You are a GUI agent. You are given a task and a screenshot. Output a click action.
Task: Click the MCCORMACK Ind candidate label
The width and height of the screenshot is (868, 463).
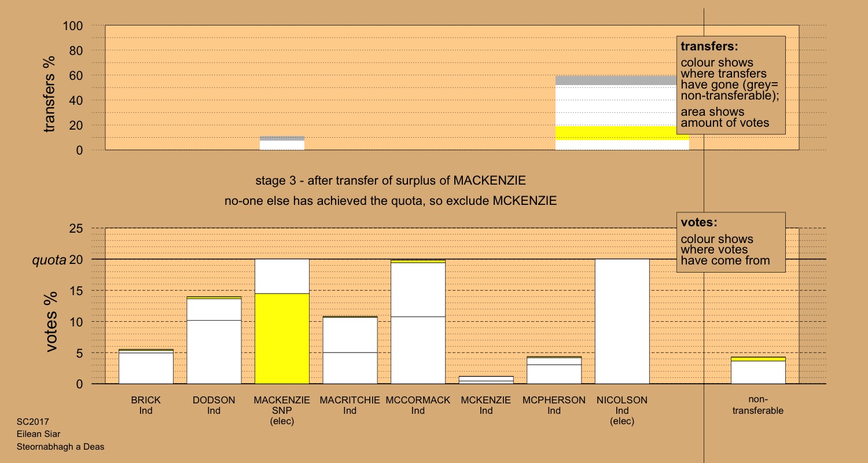(x=418, y=405)
